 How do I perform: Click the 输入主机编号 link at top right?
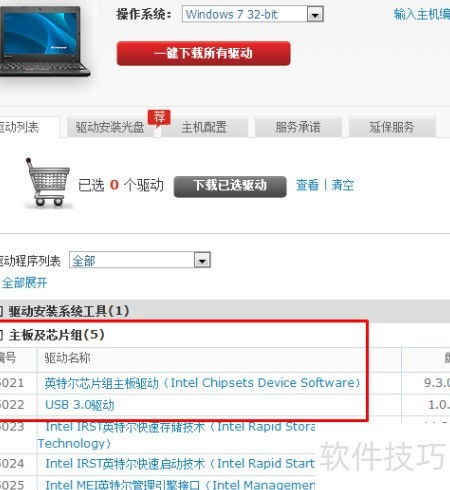pyautogui.click(x=422, y=15)
